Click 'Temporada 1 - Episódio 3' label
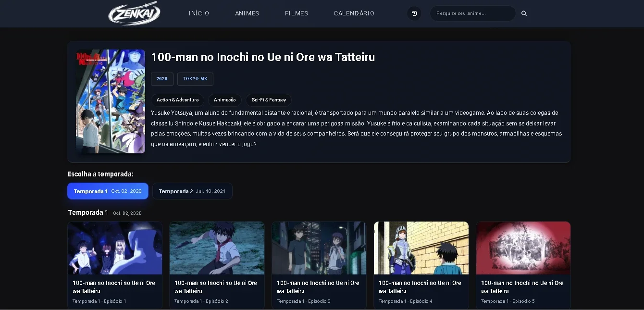 304,301
